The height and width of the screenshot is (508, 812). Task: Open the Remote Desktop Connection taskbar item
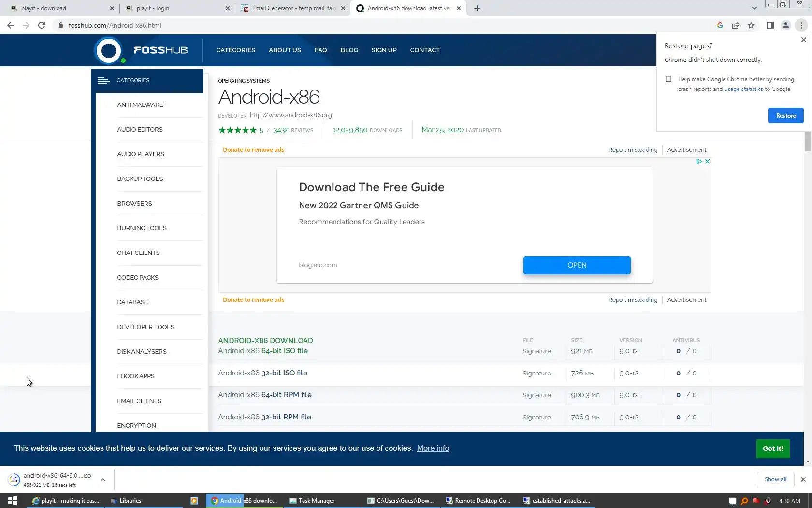(x=478, y=501)
